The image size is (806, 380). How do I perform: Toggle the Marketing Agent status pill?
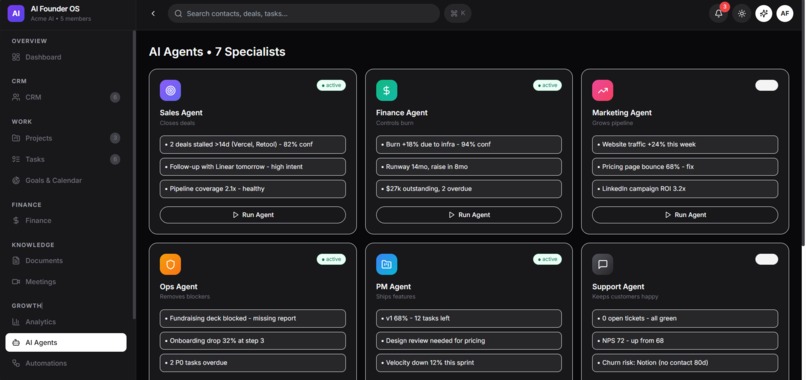(x=766, y=85)
